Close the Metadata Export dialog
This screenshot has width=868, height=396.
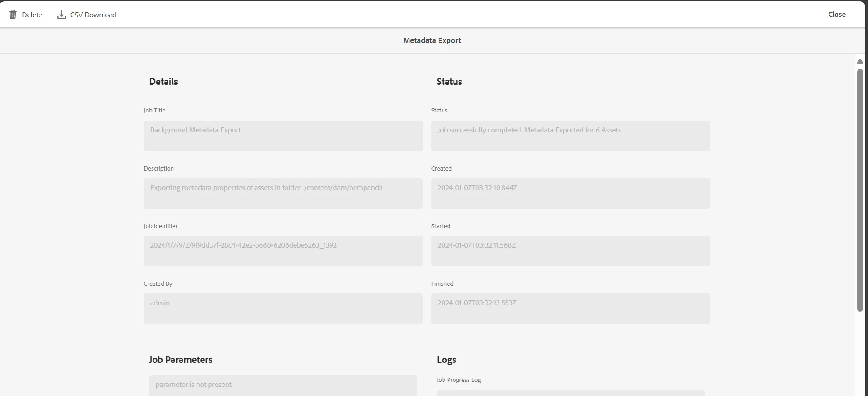(837, 15)
